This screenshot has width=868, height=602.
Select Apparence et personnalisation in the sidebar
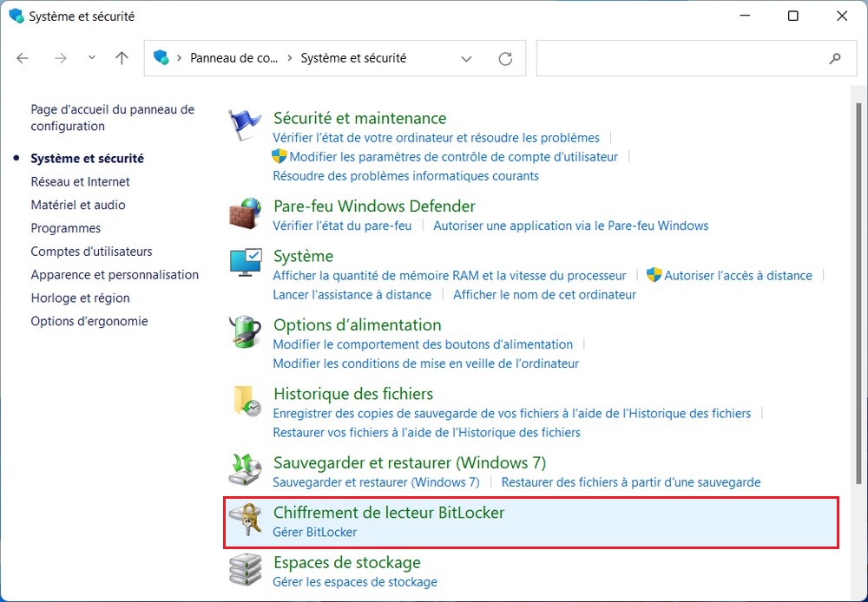115,274
